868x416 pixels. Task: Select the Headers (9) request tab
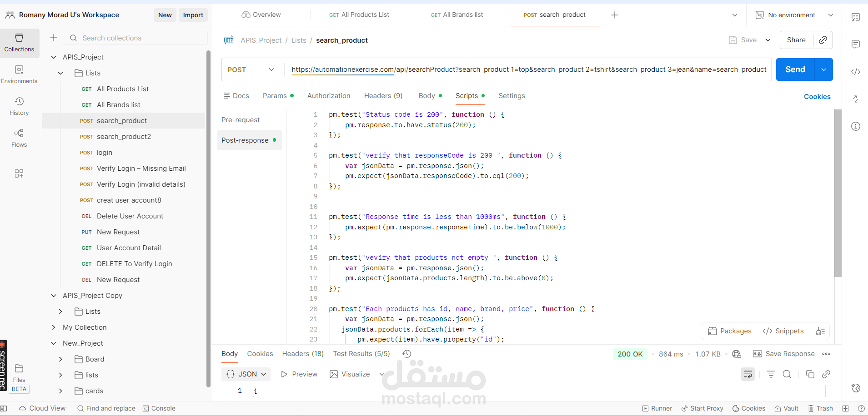click(383, 96)
